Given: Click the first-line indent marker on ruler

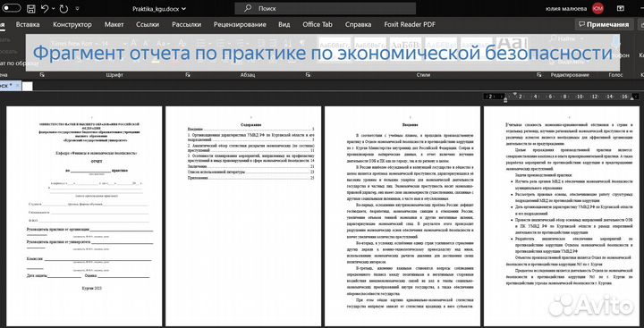Looking at the screenshot, I should [x=515, y=94].
